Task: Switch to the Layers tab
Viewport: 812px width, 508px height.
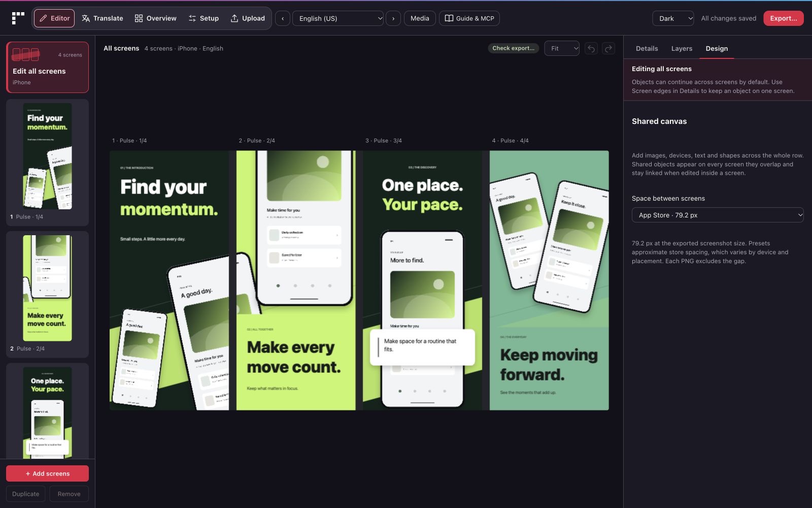Action: pyautogui.click(x=682, y=48)
